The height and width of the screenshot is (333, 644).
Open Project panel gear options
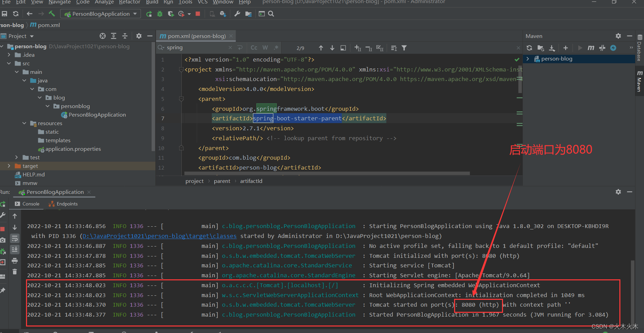tap(139, 36)
